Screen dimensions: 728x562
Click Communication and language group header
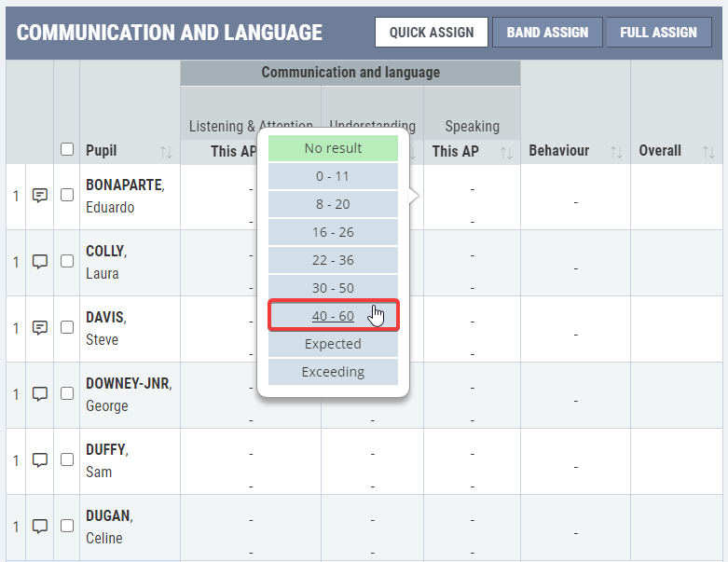tap(350, 73)
